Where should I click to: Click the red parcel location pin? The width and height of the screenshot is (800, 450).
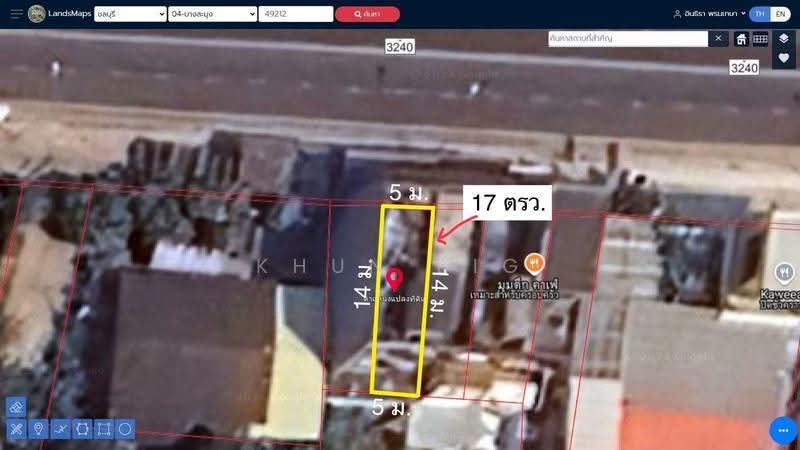[x=394, y=280]
